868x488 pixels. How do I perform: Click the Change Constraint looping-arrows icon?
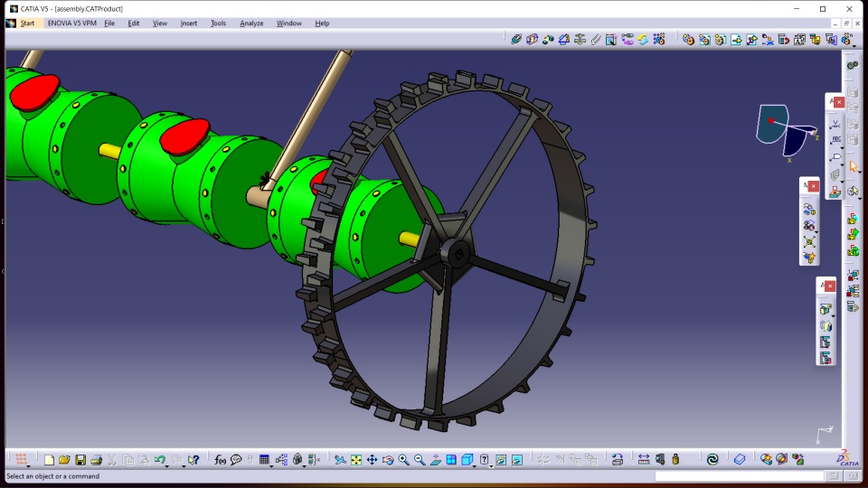(x=643, y=39)
